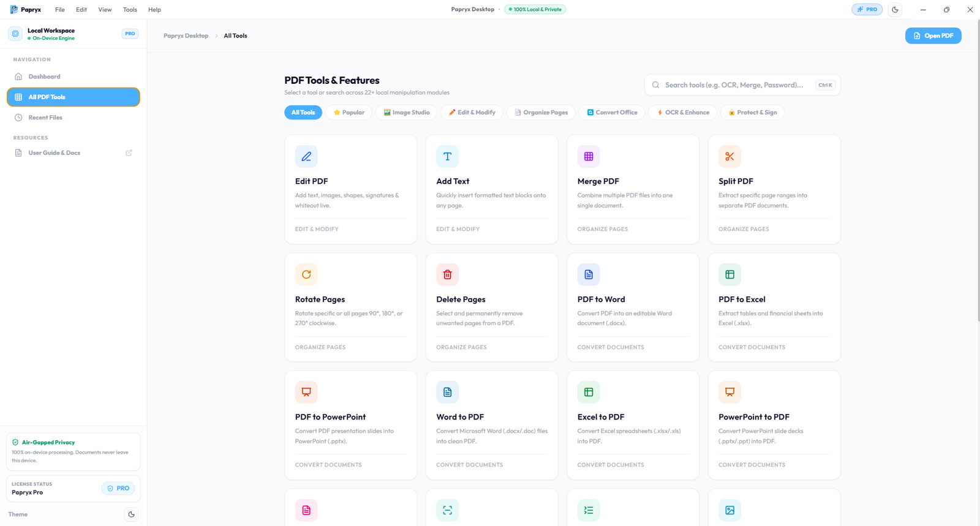This screenshot has width=980, height=526.
Task: Click the Merge PDF grid icon
Action: [x=589, y=157]
